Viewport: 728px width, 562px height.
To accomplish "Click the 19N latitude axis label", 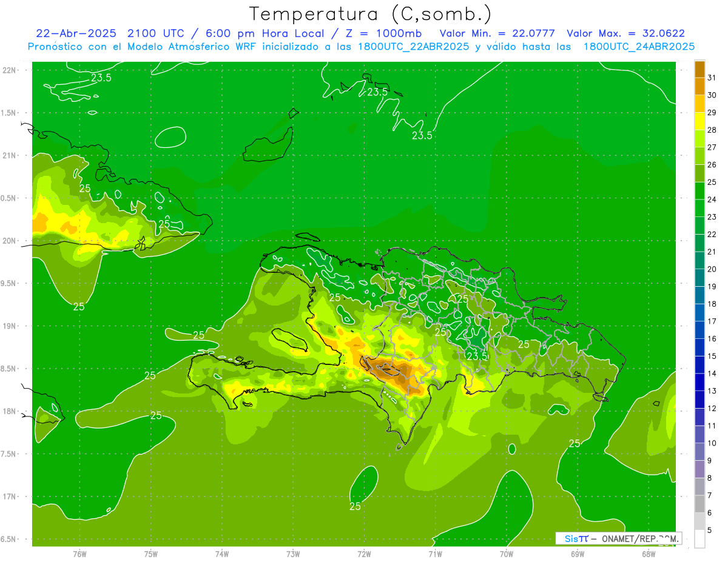I will coord(9,326).
